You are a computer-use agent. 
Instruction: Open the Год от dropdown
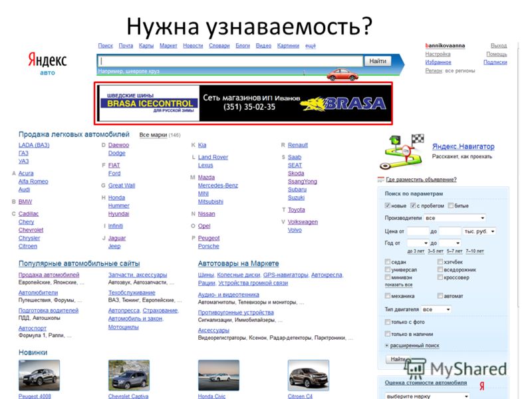tap(418, 243)
